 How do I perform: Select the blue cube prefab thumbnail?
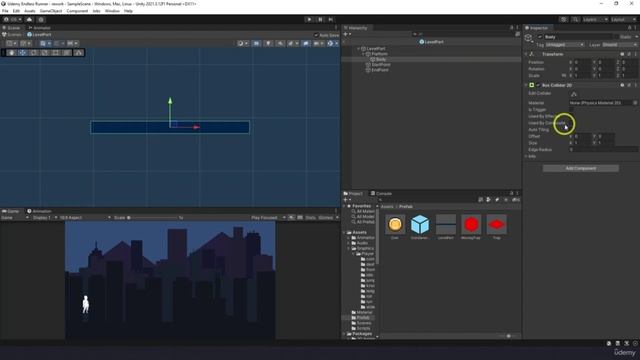420,224
